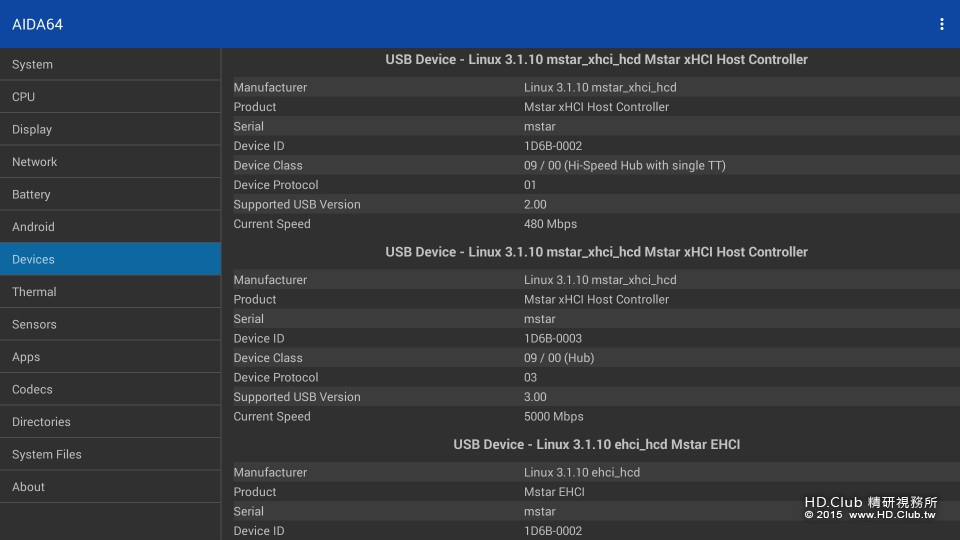Show the Codecs section
Screen dimensions: 960x540
tap(110, 389)
